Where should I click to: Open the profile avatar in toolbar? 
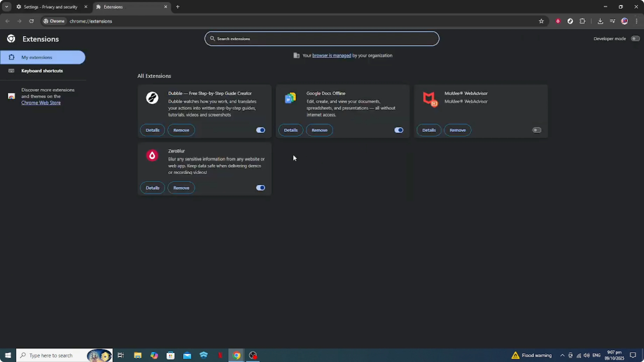click(624, 21)
